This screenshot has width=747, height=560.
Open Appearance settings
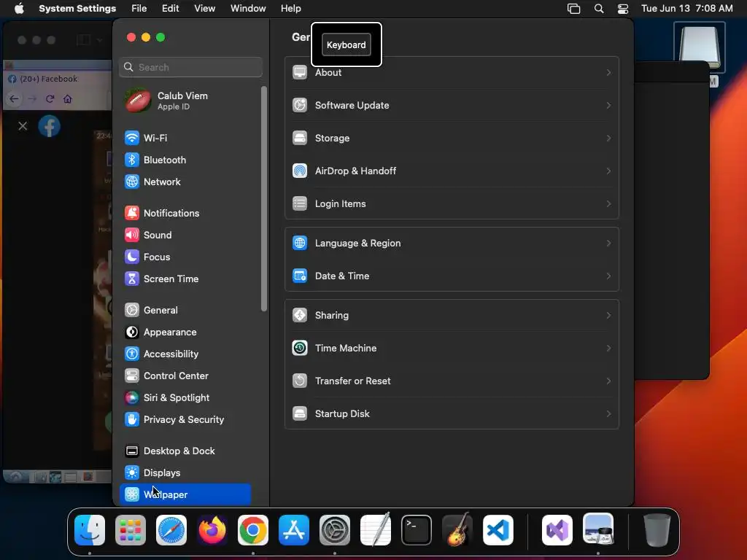point(185,332)
